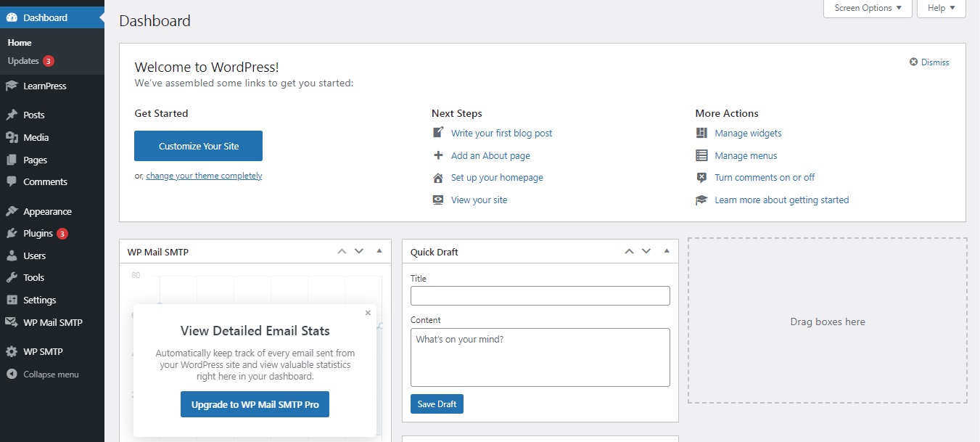
Task: Click the Collapse menu label
Action: point(51,375)
